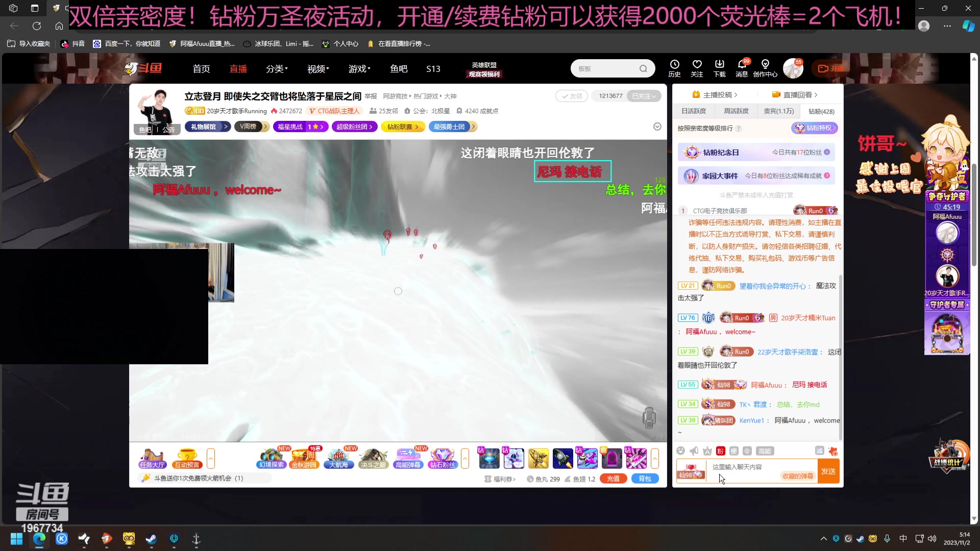Click the megaphone broadcast icon in chat
Image resolution: width=980 pixels, height=551 pixels.
694,450
